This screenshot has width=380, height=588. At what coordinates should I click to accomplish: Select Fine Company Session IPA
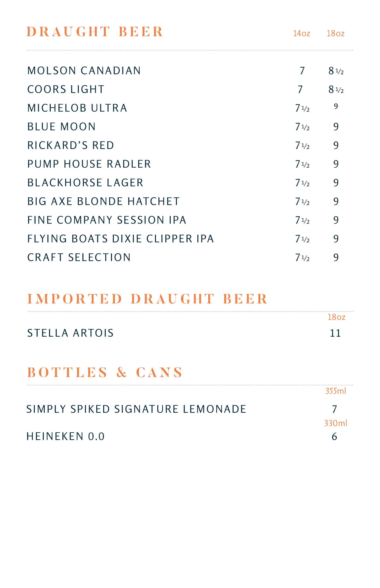point(107,220)
